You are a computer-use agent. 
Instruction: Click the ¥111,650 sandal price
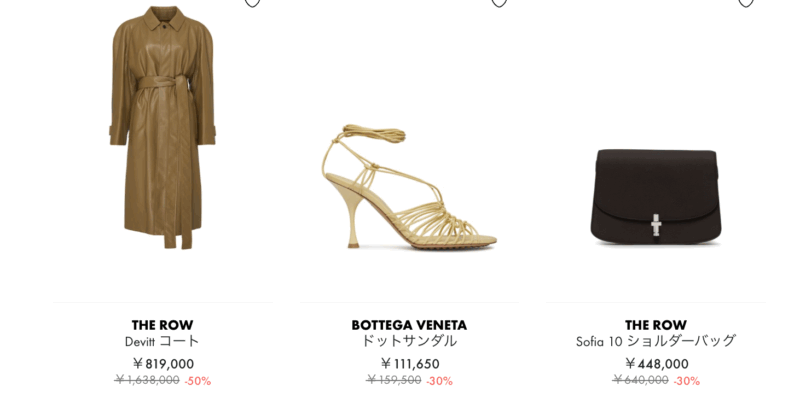(x=410, y=364)
